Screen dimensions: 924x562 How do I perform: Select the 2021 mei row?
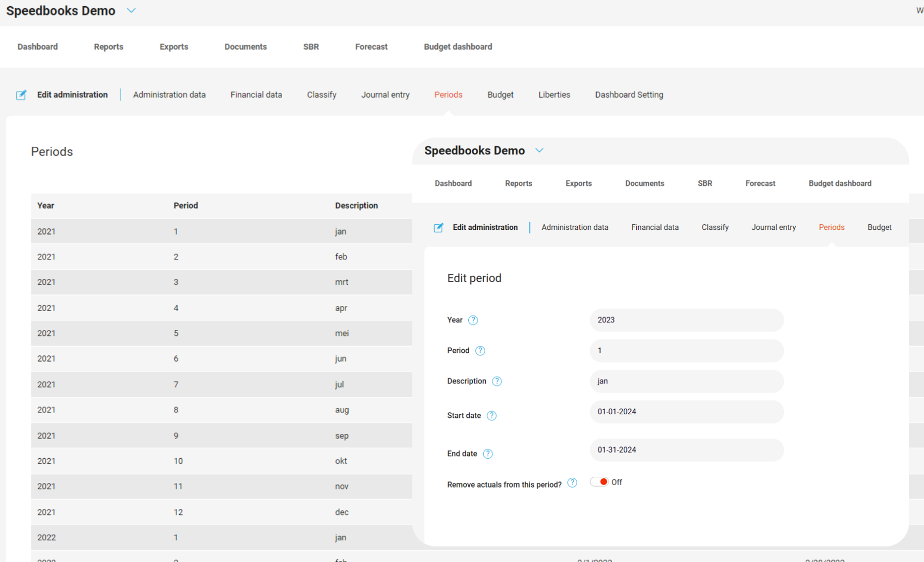[x=222, y=333]
